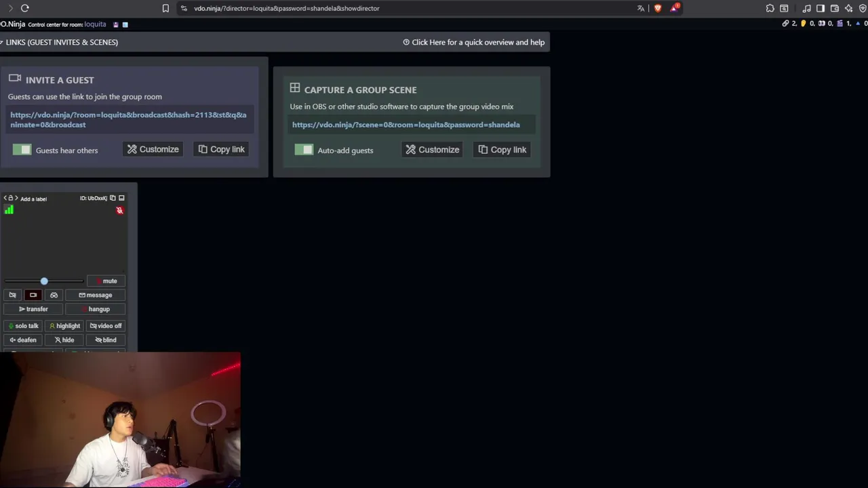Adjust the guest volume slider
This screenshot has width=868, height=488.
(x=44, y=281)
